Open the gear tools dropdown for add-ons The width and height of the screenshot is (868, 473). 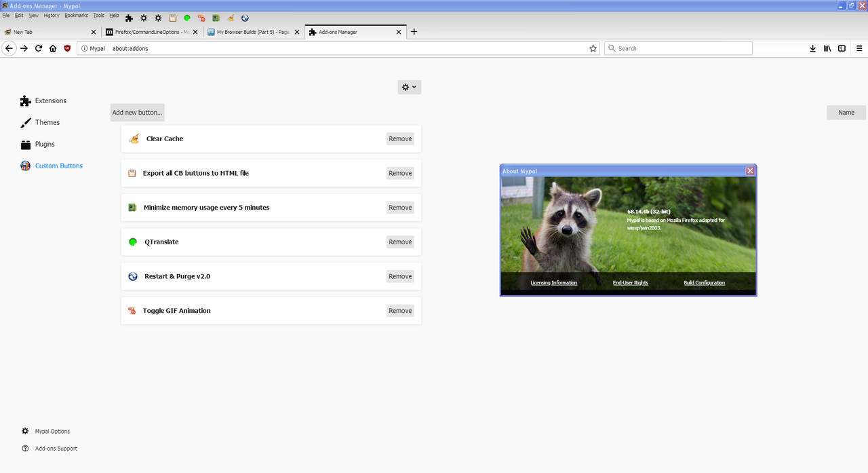pyautogui.click(x=410, y=87)
